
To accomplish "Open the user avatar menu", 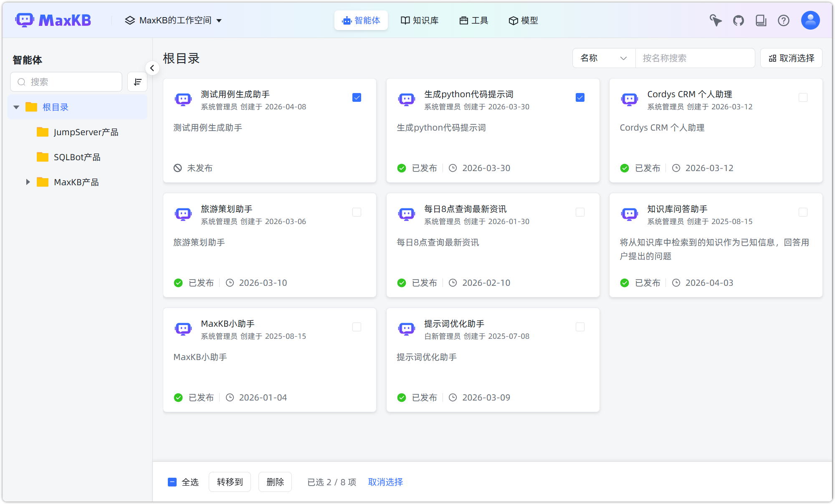I will tap(810, 20).
